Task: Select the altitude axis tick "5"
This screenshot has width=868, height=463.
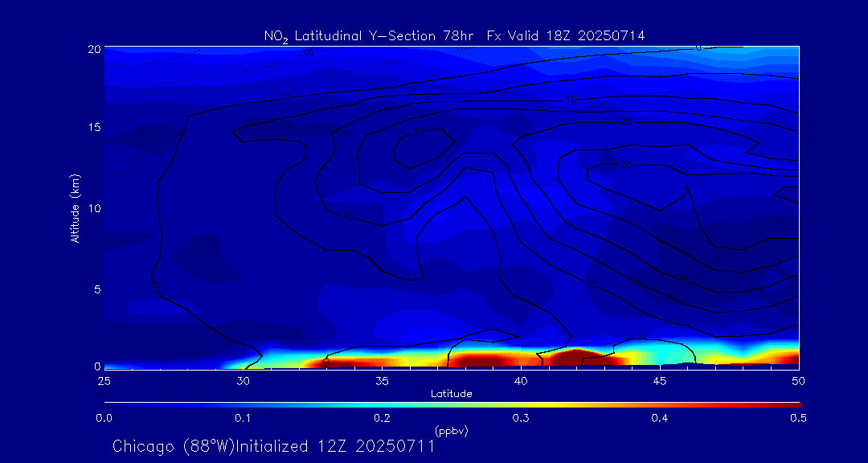Action: 96,289
